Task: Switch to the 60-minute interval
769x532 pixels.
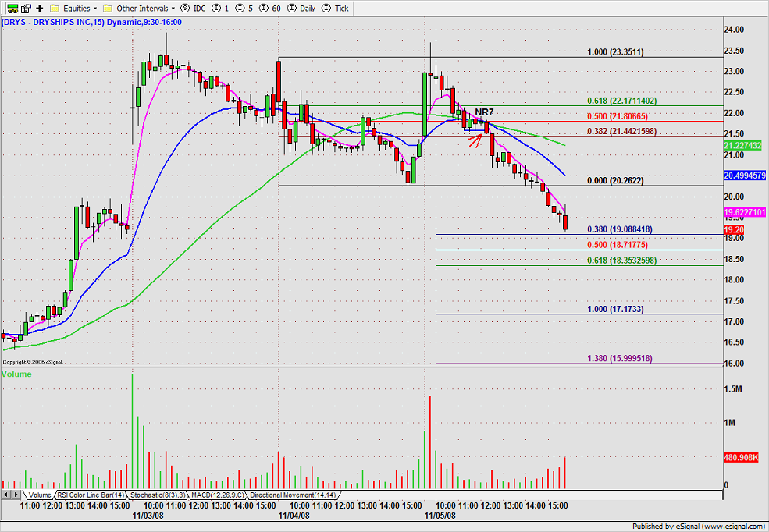Action: 271,9
